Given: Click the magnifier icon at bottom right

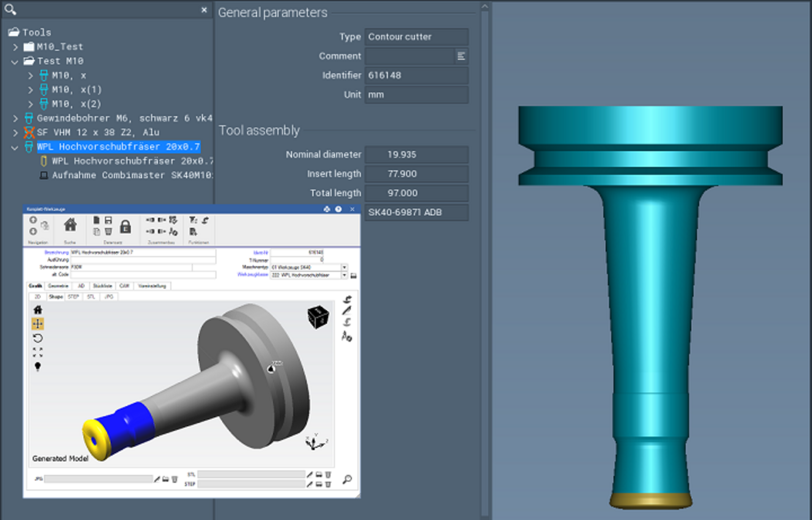Looking at the screenshot, I should click(347, 479).
